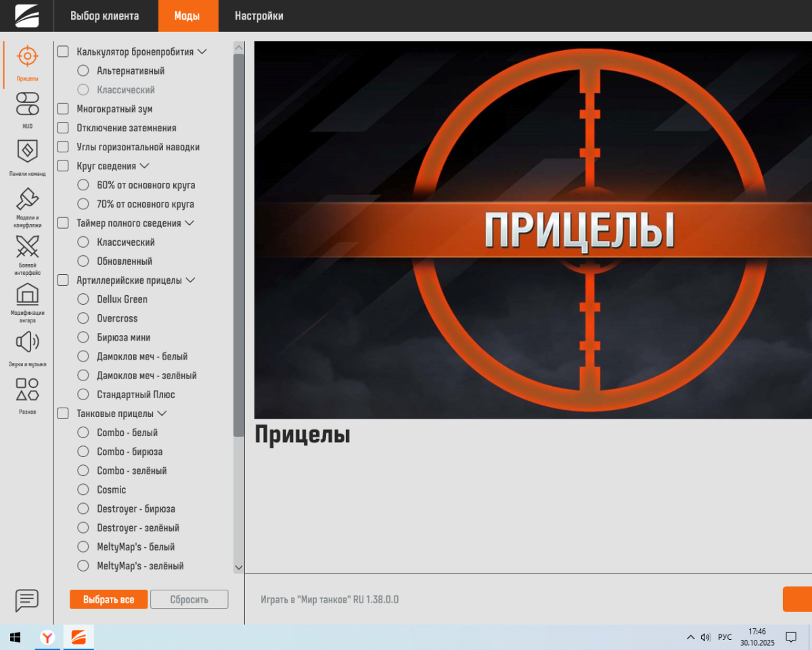Enable Отключение затемнения checkbox
The height and width of the screenshot is (650, 812).
[63, 127]
